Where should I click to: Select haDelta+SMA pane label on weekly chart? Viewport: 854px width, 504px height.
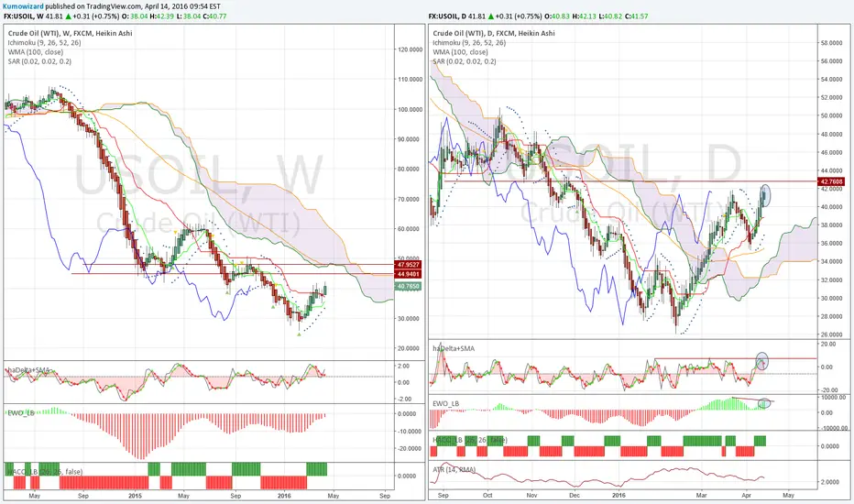click(27, 370)
